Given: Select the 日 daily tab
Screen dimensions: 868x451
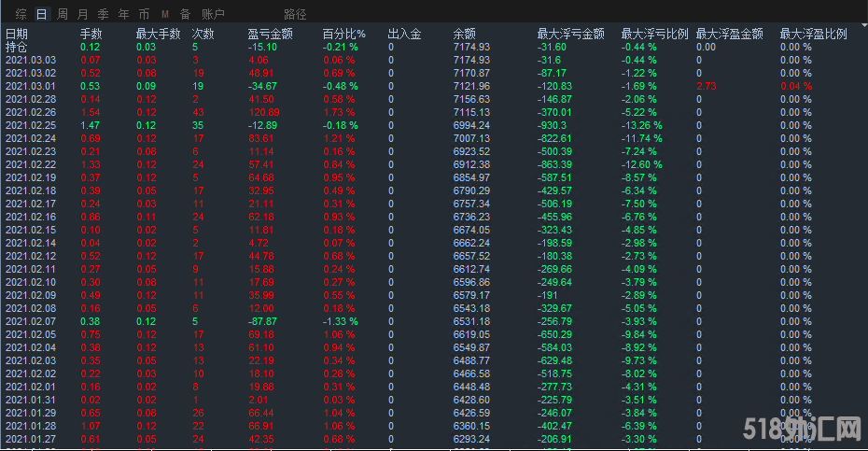Looking at the screenshot, I should pos(41,14).
